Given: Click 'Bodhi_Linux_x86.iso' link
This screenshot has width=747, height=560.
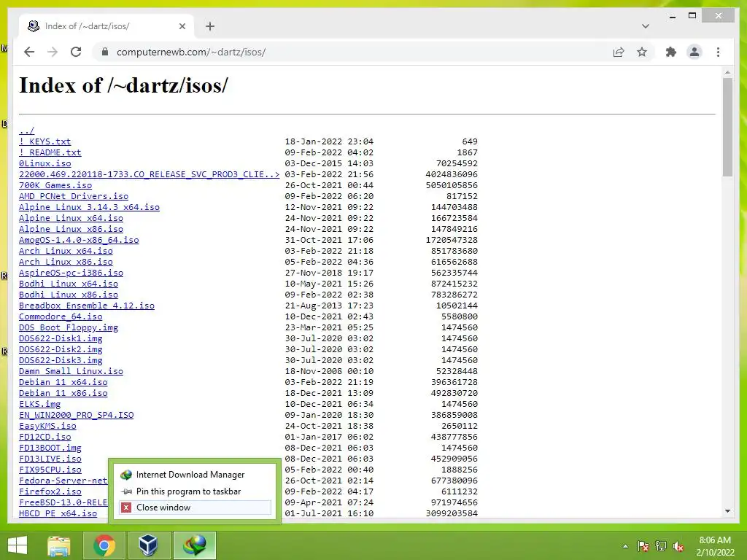Looking at the screenshot, I should (68, 295).
